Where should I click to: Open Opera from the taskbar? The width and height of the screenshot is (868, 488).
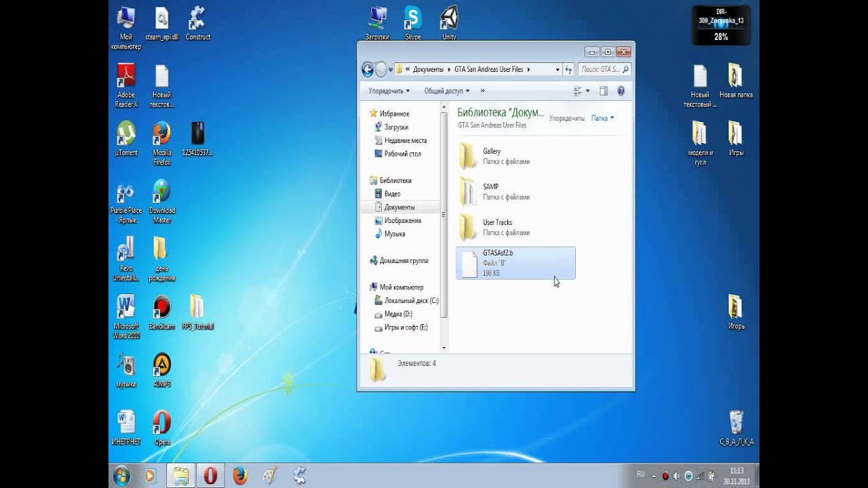pyautogui.click(x=210, y=476)
